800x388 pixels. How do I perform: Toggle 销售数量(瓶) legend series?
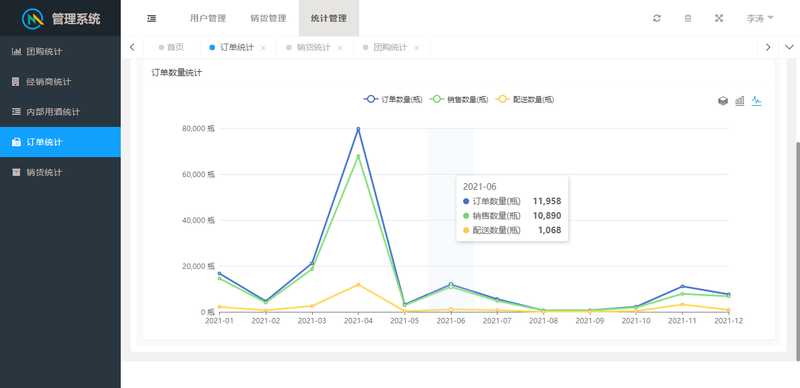tap(459, 100)
